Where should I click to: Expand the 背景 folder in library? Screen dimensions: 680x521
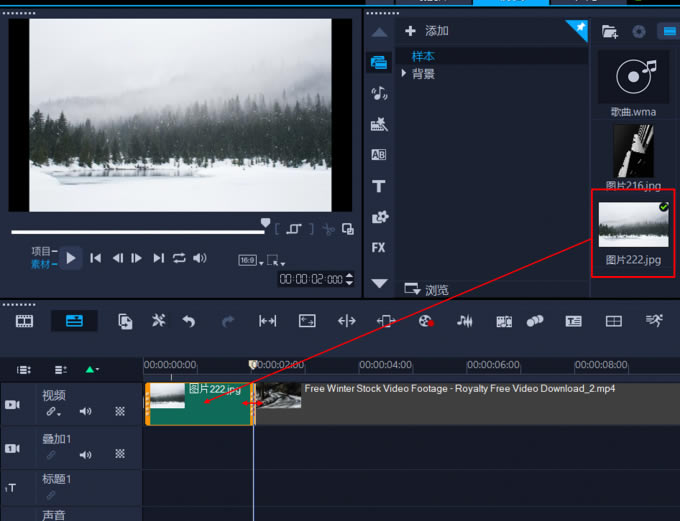[x=404, y=74]
